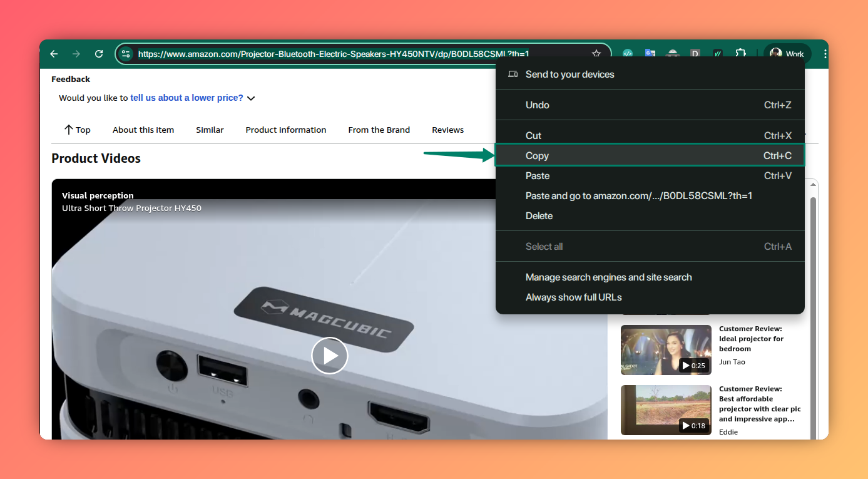Open Chrome three-dot menu
The width and height of the screenshot is (868, 479).
825,54
